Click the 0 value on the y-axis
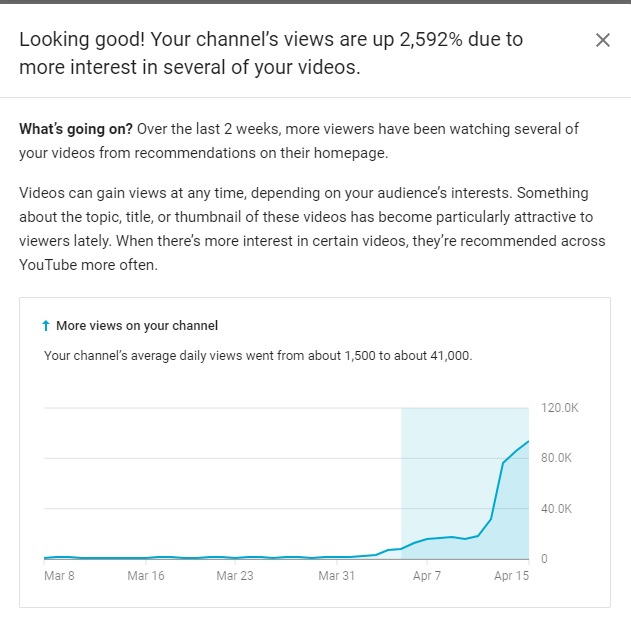This screenshot has height=631, width=631. pos(545,559)
